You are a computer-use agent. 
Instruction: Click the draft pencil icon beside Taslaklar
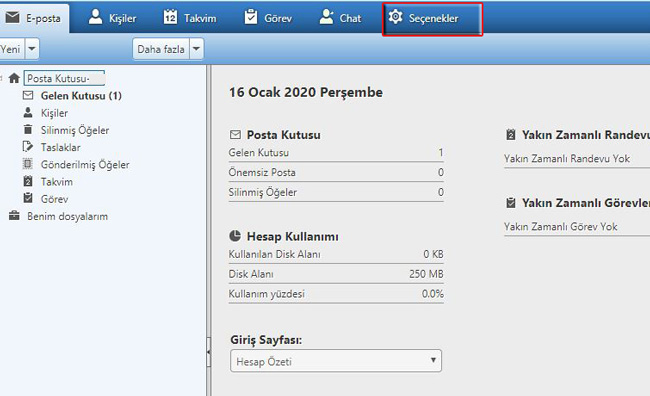point(27,147)
